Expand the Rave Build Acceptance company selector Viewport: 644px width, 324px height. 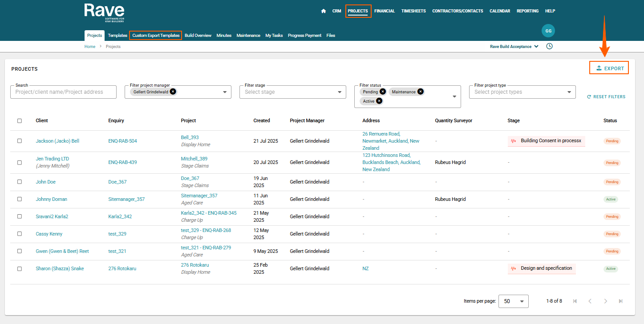coord(514,46)
